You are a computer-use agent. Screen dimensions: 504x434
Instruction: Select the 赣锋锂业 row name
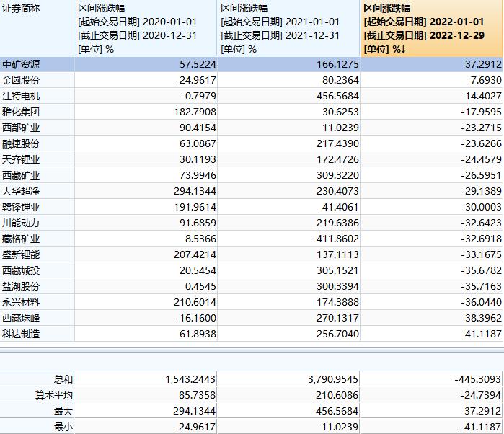(21, 207)
